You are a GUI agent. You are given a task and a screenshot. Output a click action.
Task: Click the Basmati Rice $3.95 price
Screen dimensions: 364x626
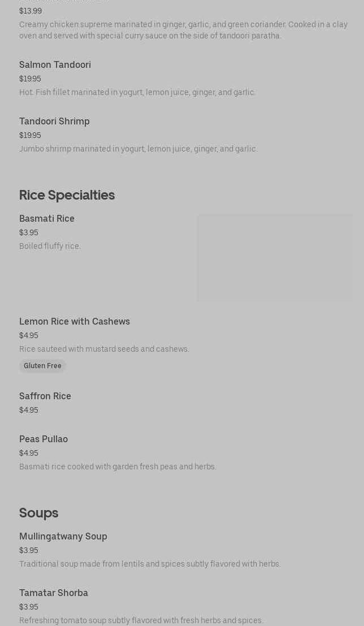click(x=29, y=233)
